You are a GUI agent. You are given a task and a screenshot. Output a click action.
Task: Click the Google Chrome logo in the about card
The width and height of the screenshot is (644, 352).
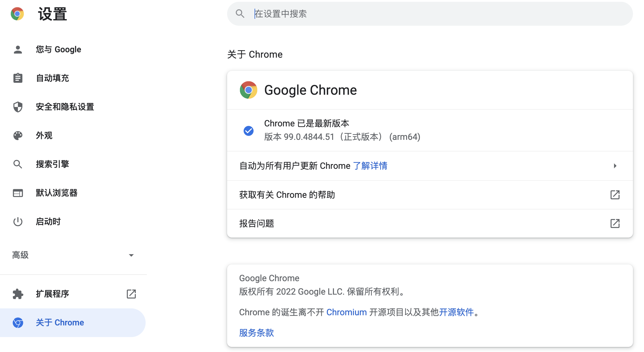(249, 90)
